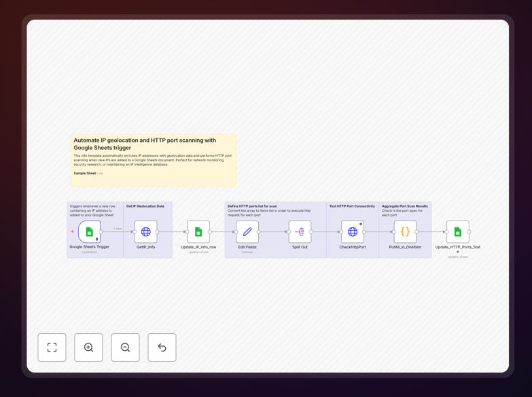Image resolution: width=532 pixels, height=397 pixels.
Task: Click the trigger lightning bolt icon
Action: [x=73, y=231]
